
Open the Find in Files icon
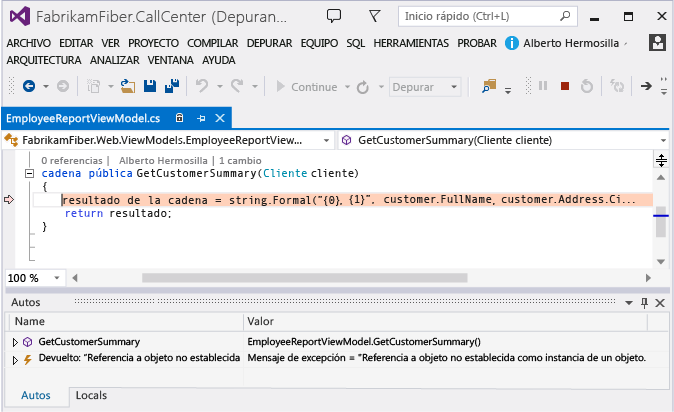(489, 86)
